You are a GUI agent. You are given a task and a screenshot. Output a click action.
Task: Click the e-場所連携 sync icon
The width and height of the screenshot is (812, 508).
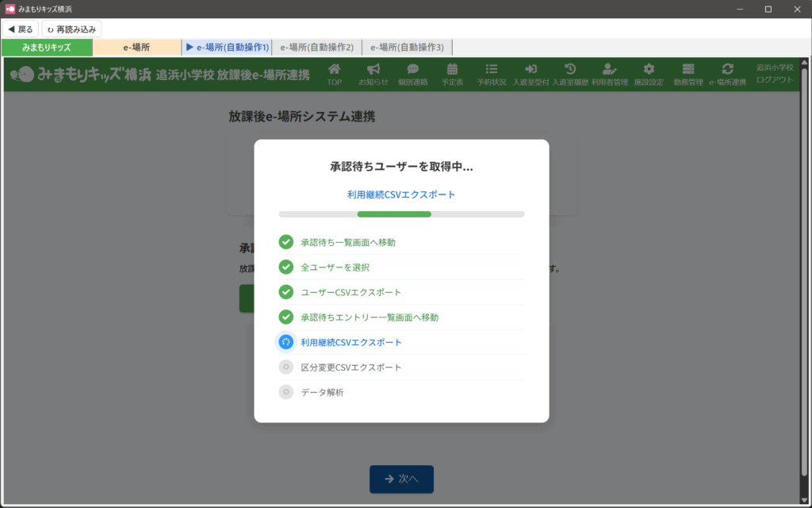pyautogui.click(x=727, y=70)
